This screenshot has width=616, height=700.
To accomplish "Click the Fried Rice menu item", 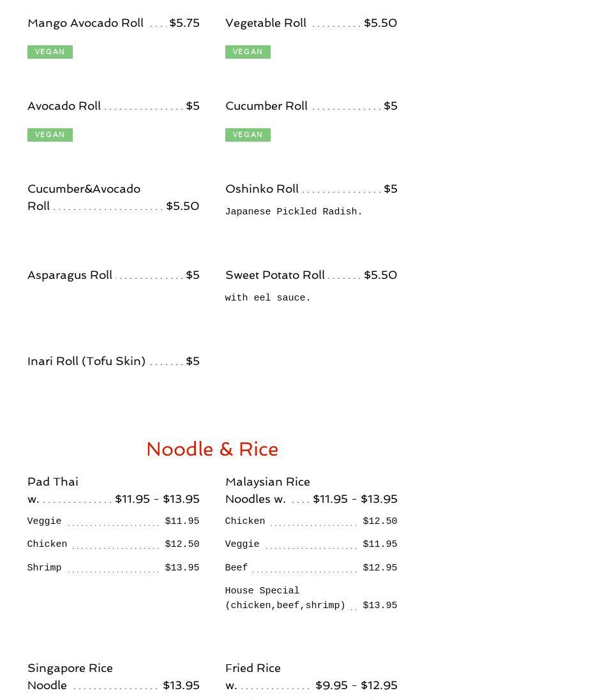I will coord(253,669).
